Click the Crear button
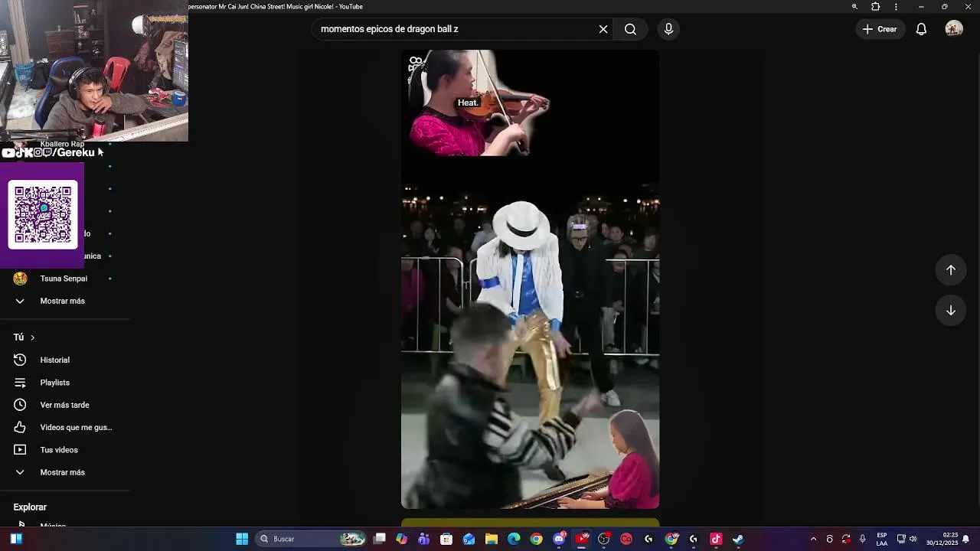This screenshot has height=551, width=980. coord(880,29)
